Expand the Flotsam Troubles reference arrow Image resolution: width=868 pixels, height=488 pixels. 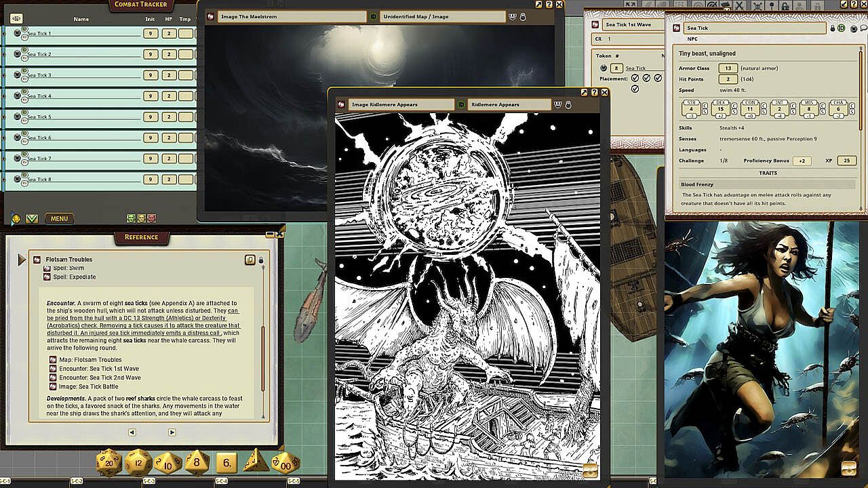coord(22,260)
